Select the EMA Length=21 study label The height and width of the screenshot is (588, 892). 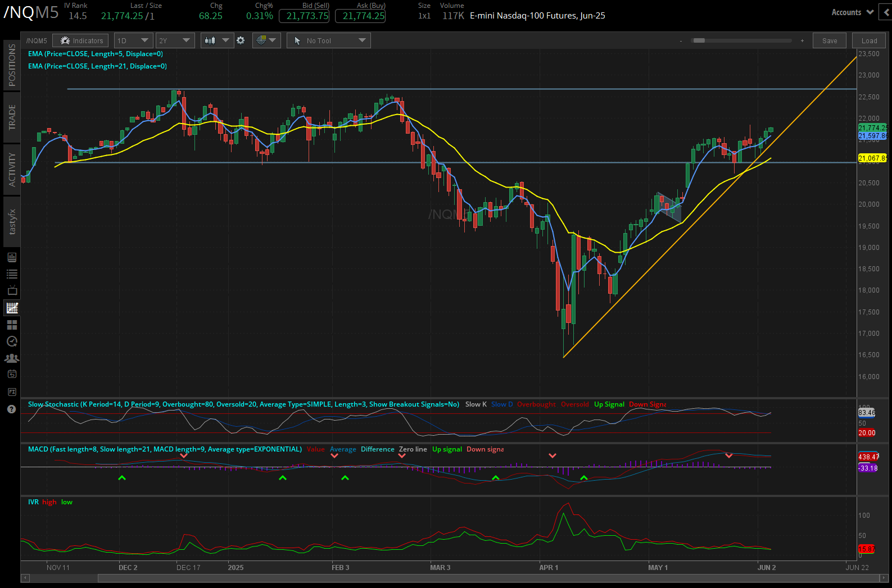coord(97,66)
